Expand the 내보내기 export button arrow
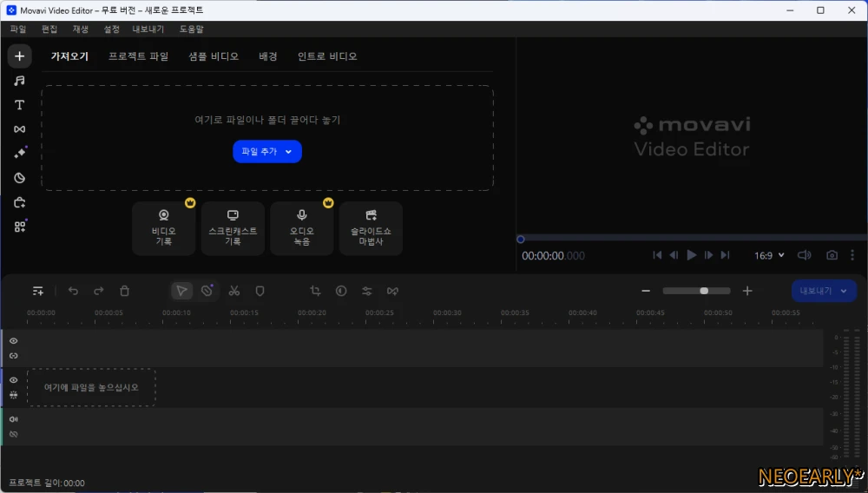 (844, 291)
